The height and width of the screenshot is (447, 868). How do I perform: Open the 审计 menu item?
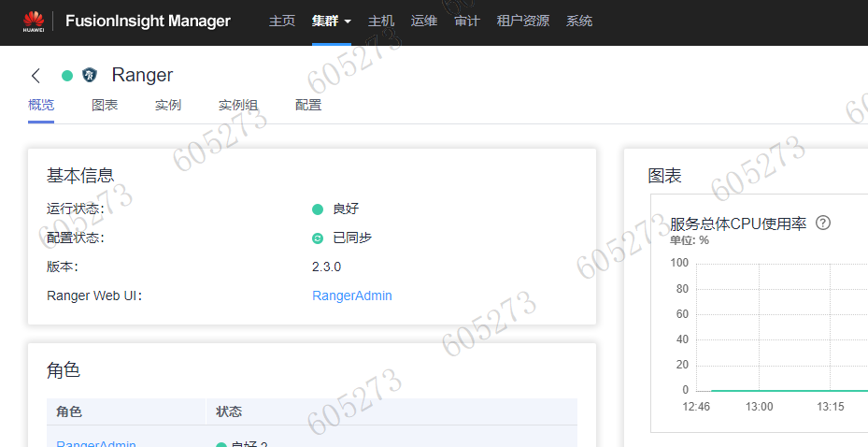point(466,22)
